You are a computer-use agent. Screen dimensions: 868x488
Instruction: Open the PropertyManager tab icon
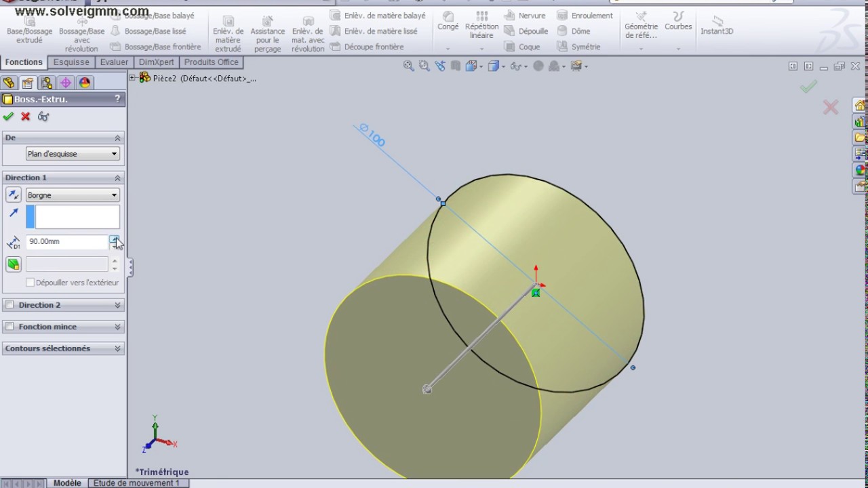pyautogui.click(x=28, y=83)
